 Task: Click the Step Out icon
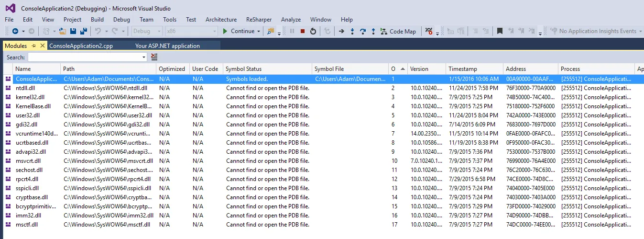coord(373,31)
